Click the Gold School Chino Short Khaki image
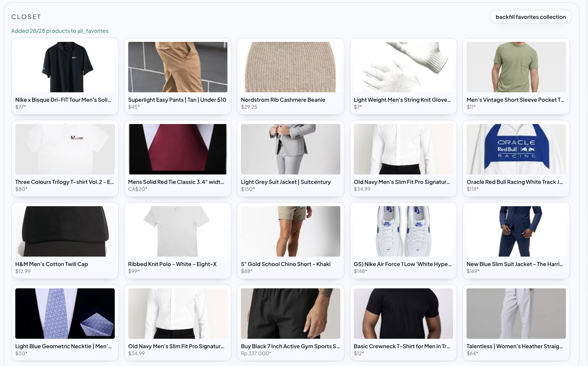Screen dimensions: 588x366 point(290,231)
